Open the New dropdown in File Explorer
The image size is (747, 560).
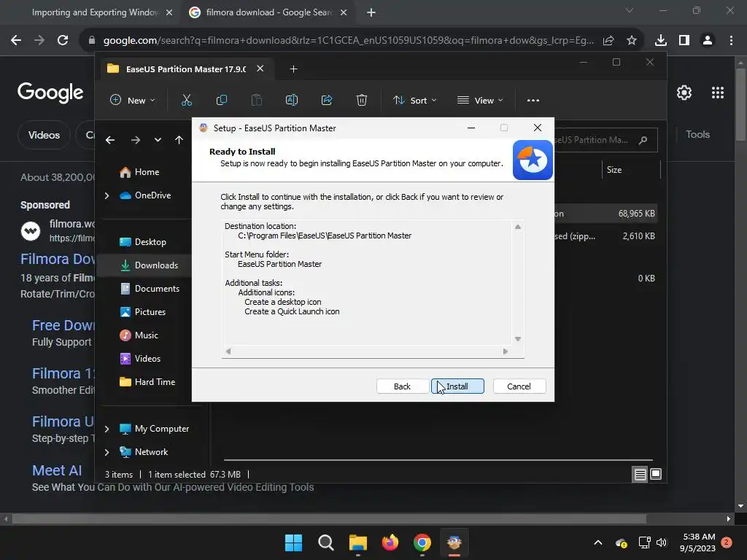click(x=133, y=100)
